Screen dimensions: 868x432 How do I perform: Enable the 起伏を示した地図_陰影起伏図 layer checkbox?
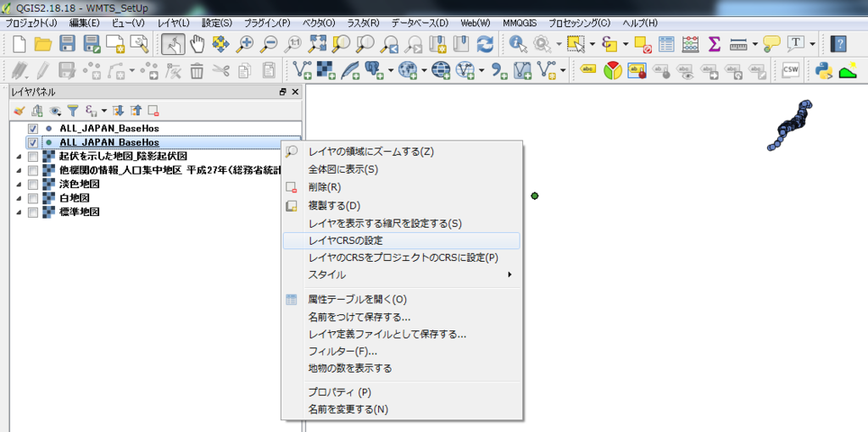pos(33,157)
